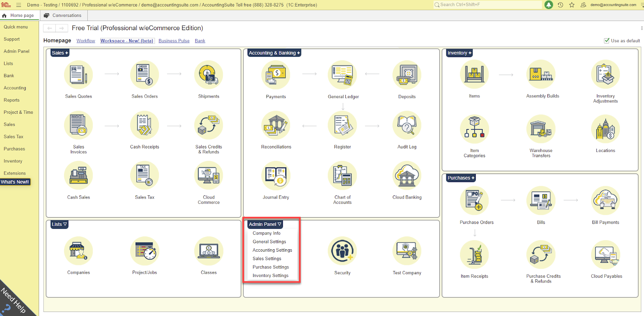644x316 pixels.
Task: Open Reports in the sidebar
Action: tap(12, 100)
